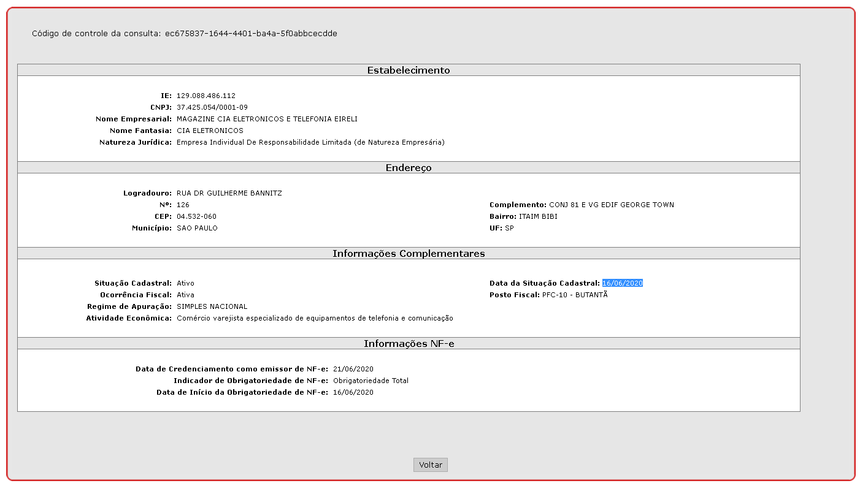Click the street number 126
868x486 pixels.
pyautogui.click(x=183, y=205)
